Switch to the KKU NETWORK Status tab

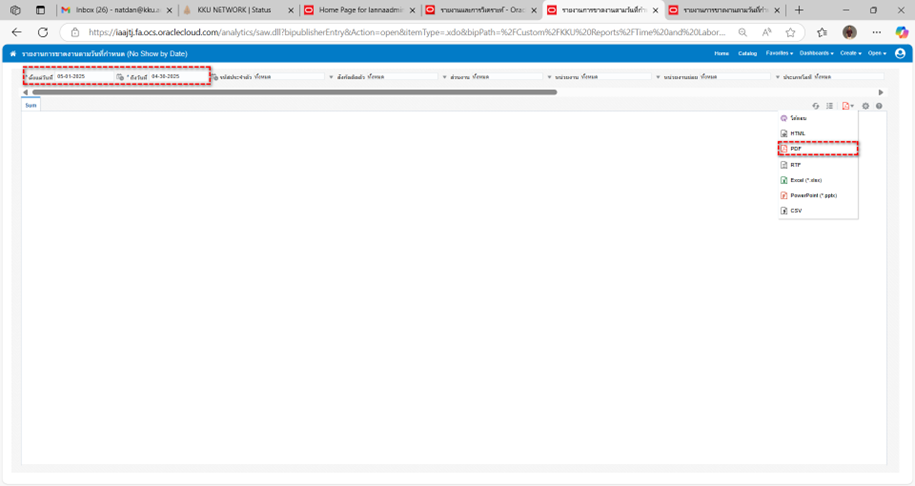(x=232, y=10)
